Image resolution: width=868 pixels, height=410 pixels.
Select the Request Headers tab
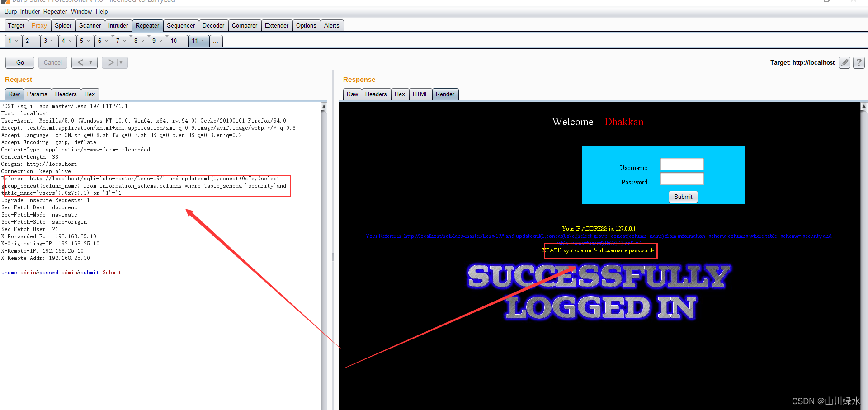(66, 94)
